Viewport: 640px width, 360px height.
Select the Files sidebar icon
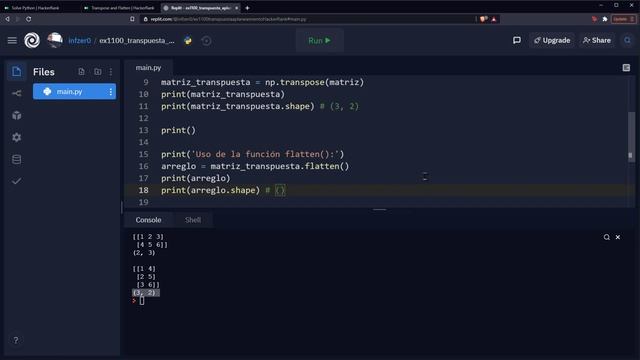pos(16,71)
